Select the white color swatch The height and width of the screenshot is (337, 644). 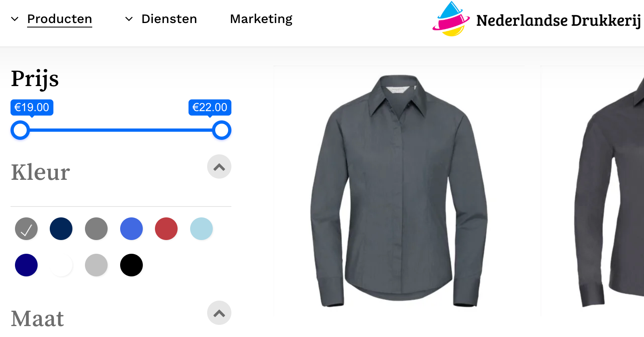61,265
